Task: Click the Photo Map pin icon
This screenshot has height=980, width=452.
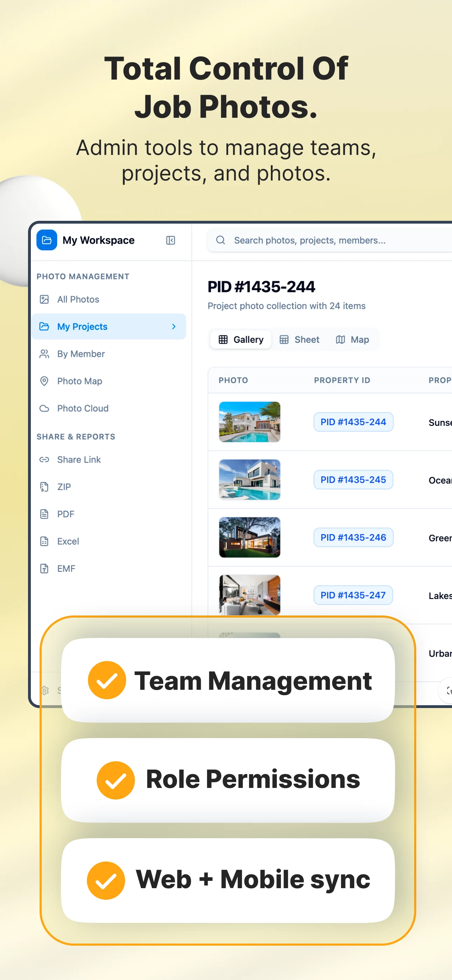Action: (x=44, y=381)
